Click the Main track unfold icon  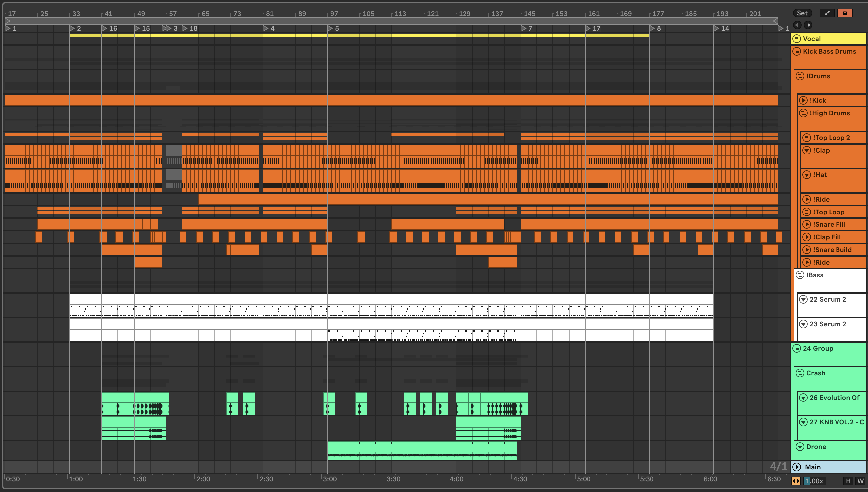[x=797, y=467]
